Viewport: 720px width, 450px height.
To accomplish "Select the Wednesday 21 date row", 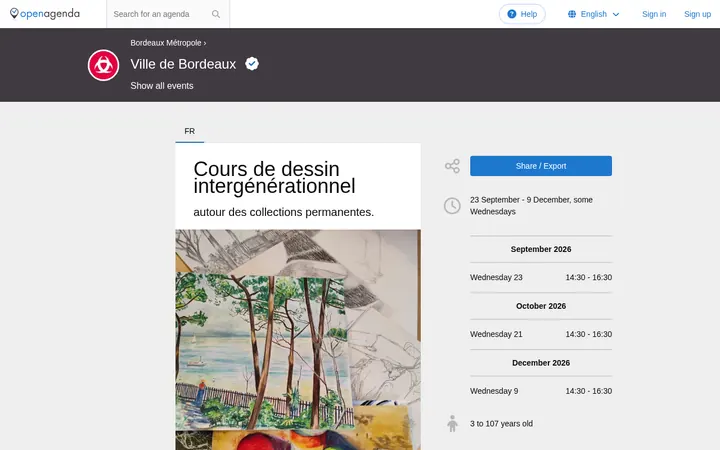I will (541, 334).
